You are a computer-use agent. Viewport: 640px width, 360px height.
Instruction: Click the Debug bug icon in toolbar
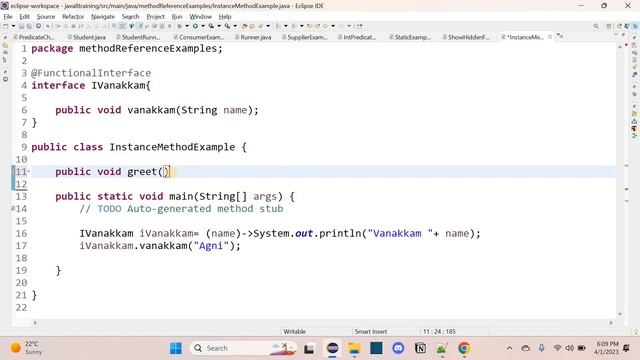coord(180,26)
